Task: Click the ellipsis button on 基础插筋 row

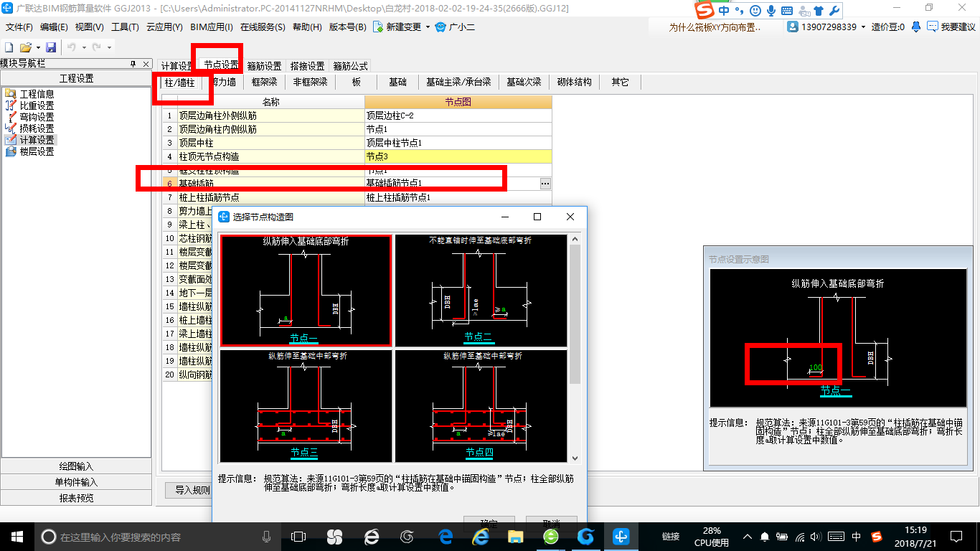Action: point(545,184)
